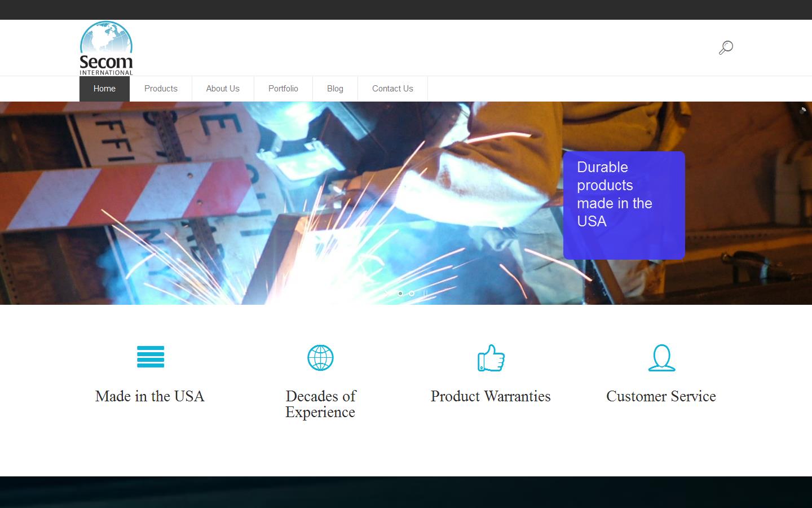Open the Product Warranties link
The width and height of the screenshot is (812, 508).
tap(491, 397)
